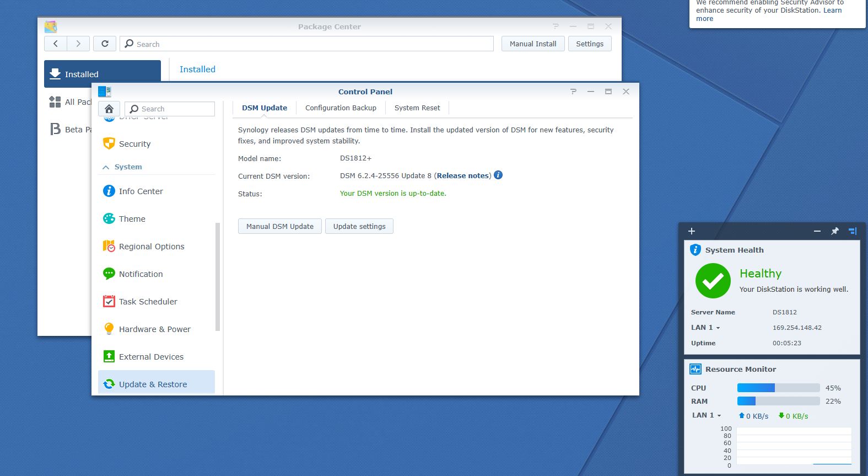Add a widget with the plus icon

pos(692,231)
